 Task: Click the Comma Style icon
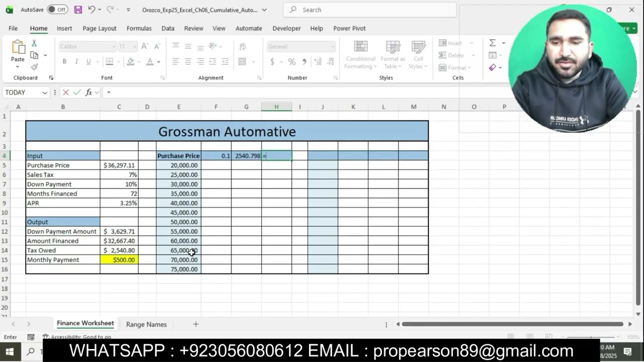coord(304,61)
